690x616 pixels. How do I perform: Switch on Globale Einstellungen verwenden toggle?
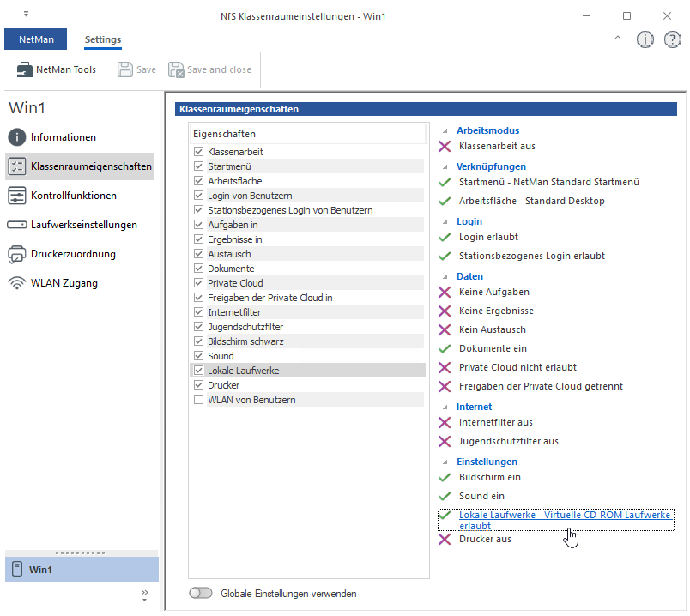point(201,593)
